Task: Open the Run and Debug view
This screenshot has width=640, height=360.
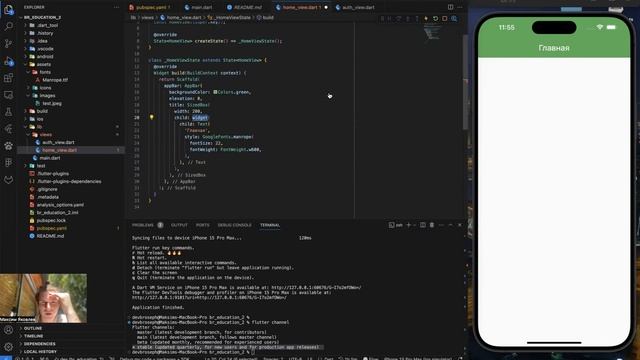Action: point(8,61)
